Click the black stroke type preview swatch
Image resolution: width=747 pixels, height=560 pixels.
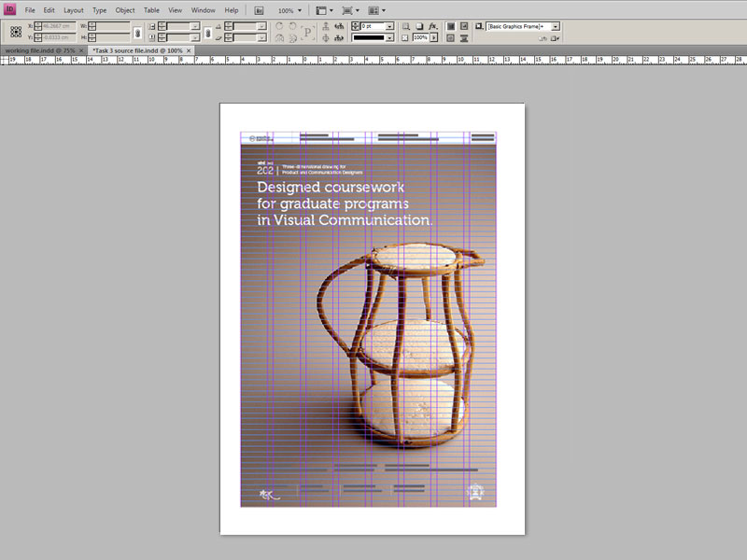(x=368, y=37)
